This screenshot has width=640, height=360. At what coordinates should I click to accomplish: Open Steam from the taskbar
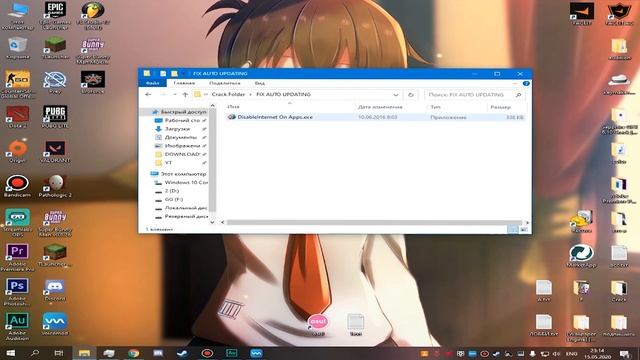tap(182, 353)
